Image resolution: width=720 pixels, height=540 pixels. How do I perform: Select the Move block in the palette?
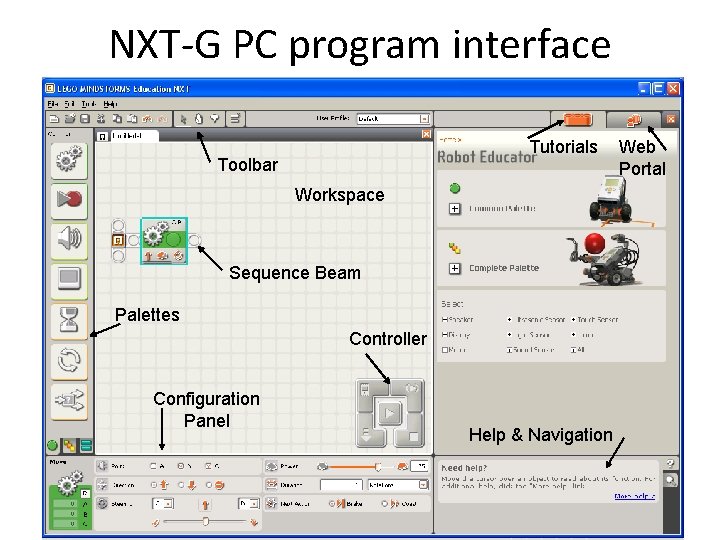click(69, 160)
